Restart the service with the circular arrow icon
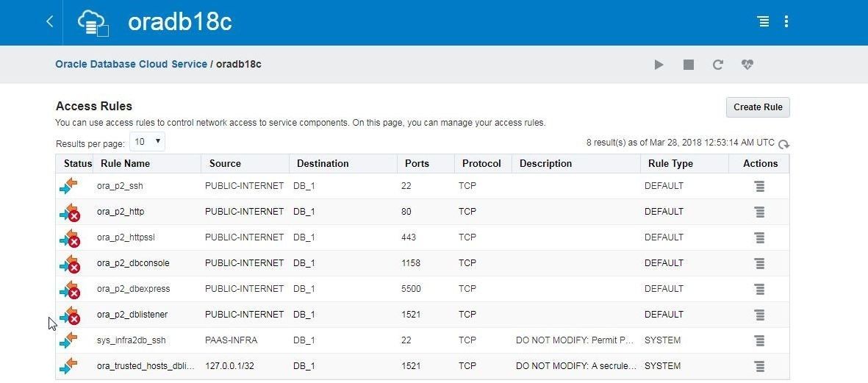Screen dimensions: 868x383 [x=718, y=65]
